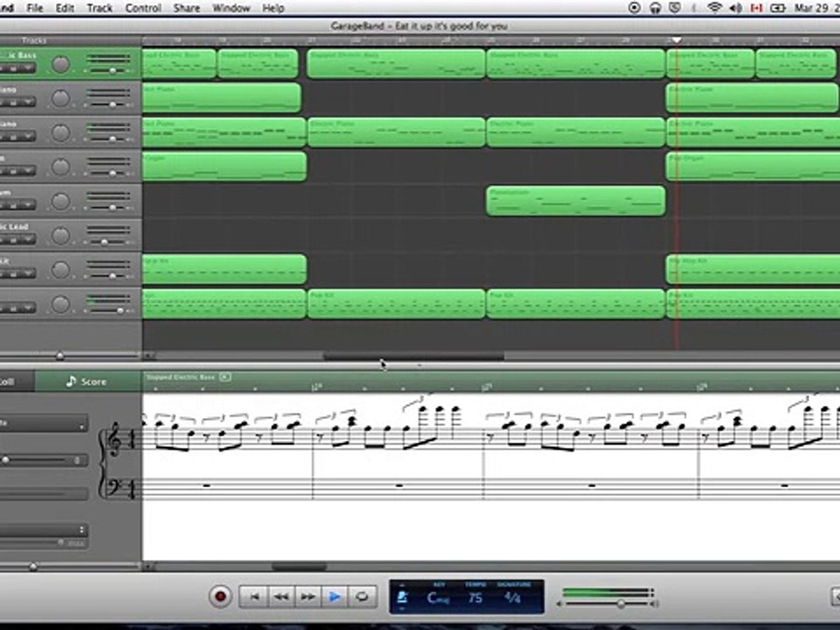
Task: Expand automation arrow on the Hip Hop Kit track
Action: [x=29, y=274]
